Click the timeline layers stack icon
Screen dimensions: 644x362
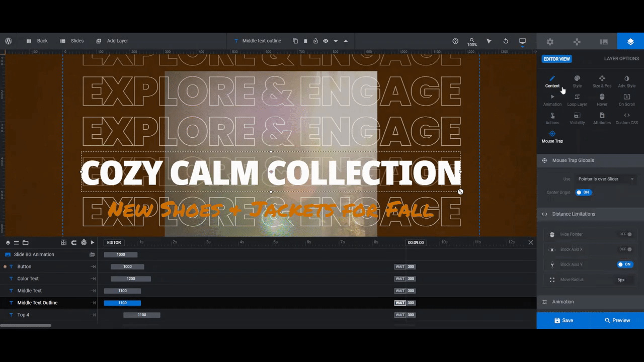tap(8, 242)
